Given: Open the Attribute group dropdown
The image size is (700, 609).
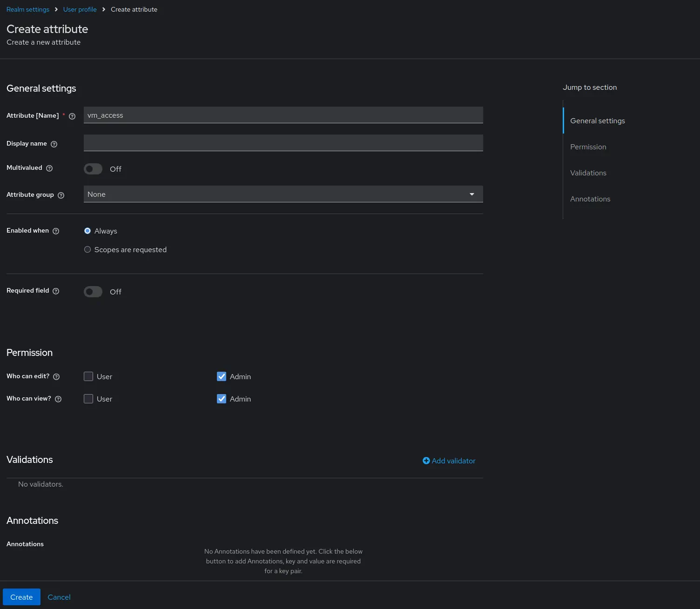Looking at the screenshot, I should click(x=283, y=194).
